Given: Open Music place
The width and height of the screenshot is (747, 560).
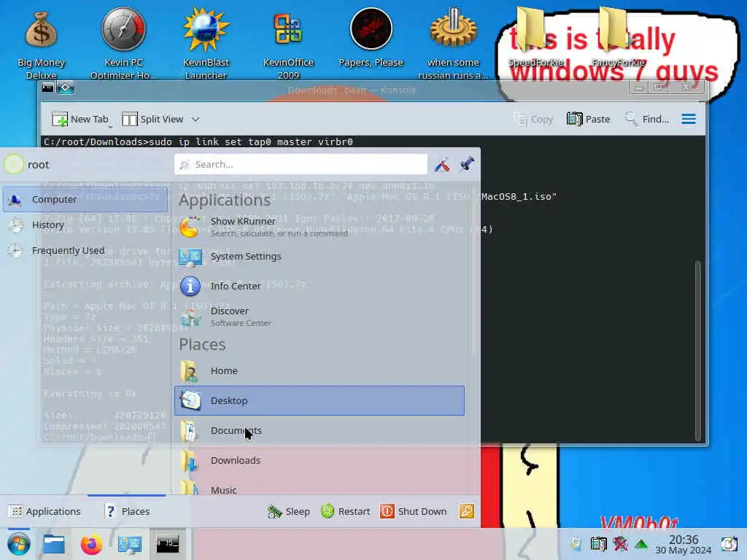Looking at the screenshot, I should point(320,486).
